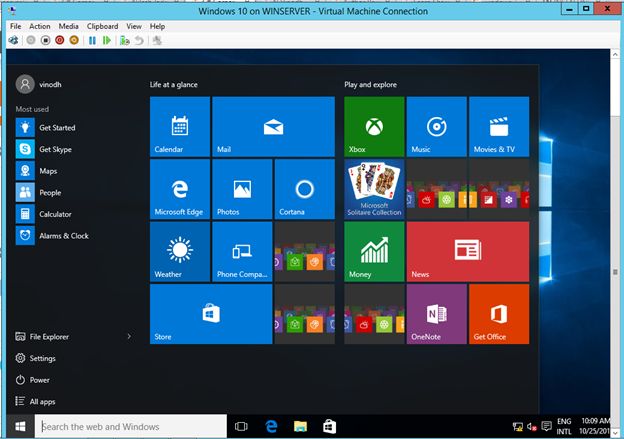Open the Action Center notifications icon
The image size is (624, 439).
[546, 427]
